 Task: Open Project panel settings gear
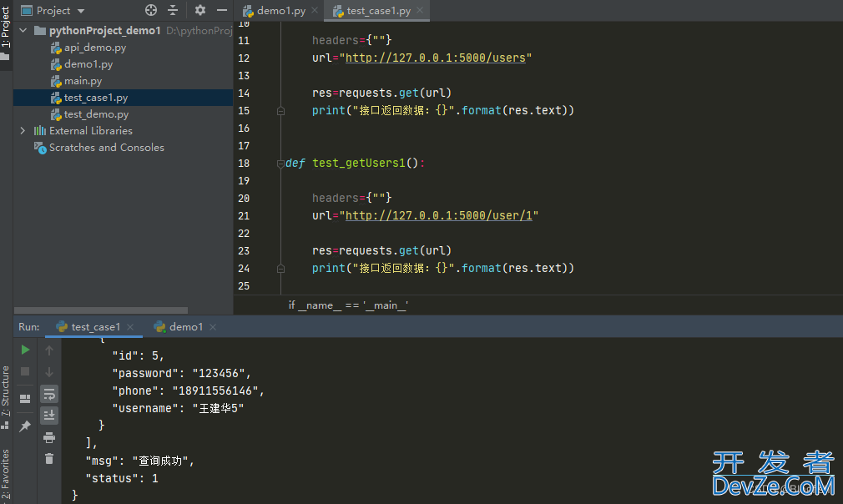[200, 10]
